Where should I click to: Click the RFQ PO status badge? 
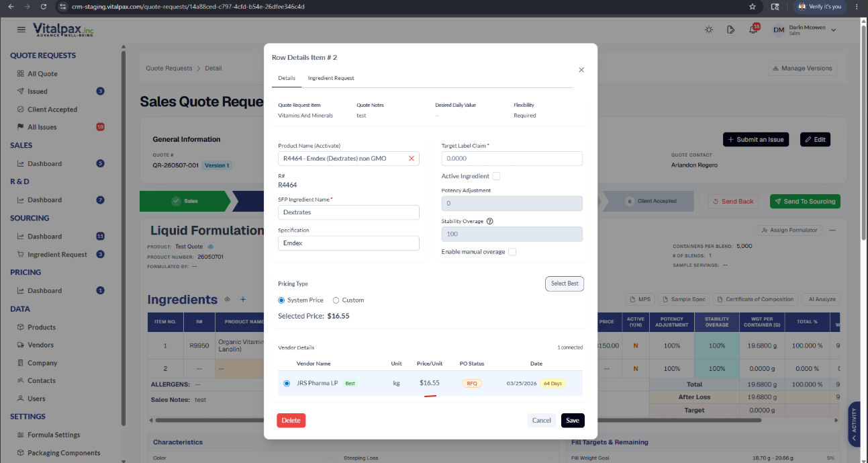[x=472, y=383]
